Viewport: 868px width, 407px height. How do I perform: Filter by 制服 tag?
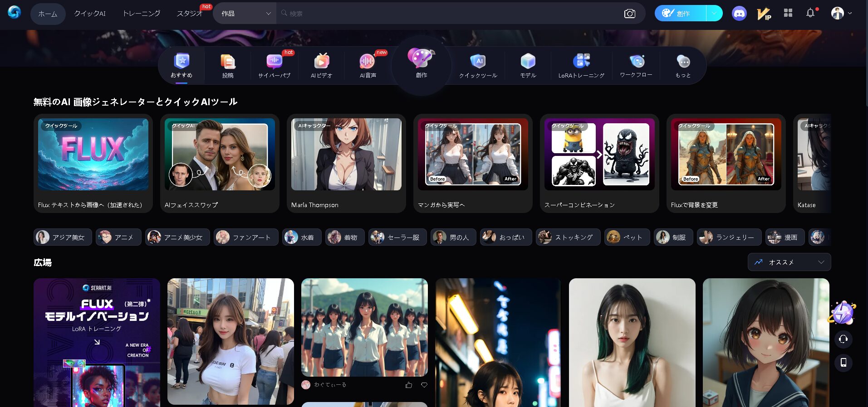click(x=673, y=237)
